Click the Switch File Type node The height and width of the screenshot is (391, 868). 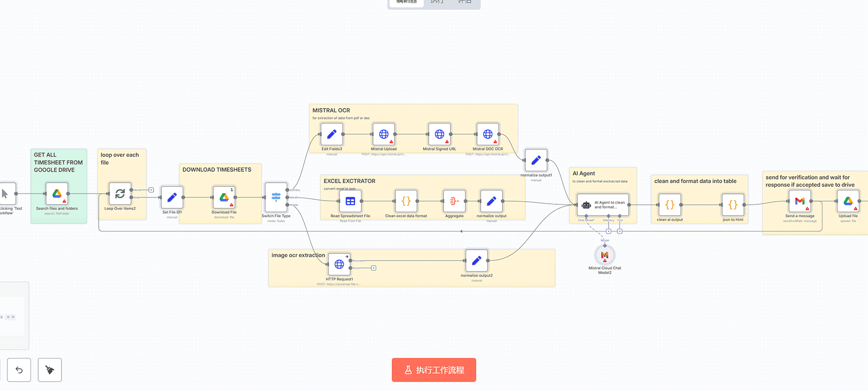[x=276, y=197]
